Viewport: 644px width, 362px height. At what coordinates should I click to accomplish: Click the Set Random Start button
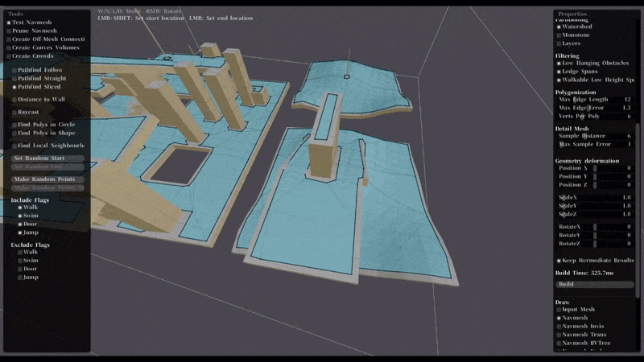(47, 158)
